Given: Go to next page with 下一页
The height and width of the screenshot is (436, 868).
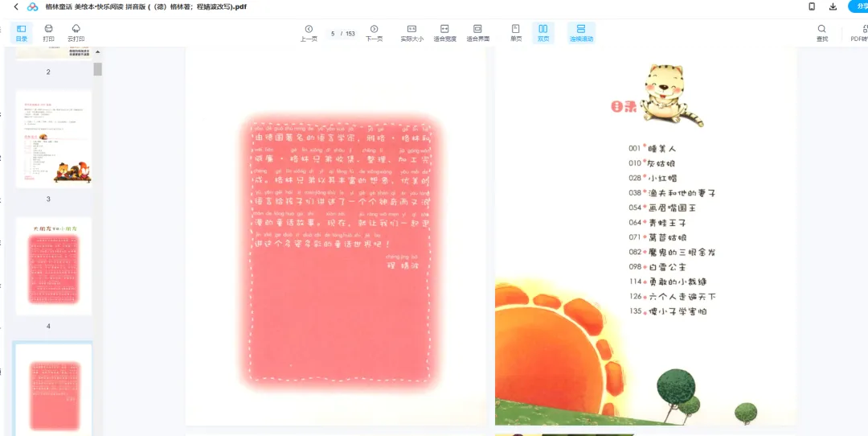Looking at the screenshot, I should [x=375, y=33].
